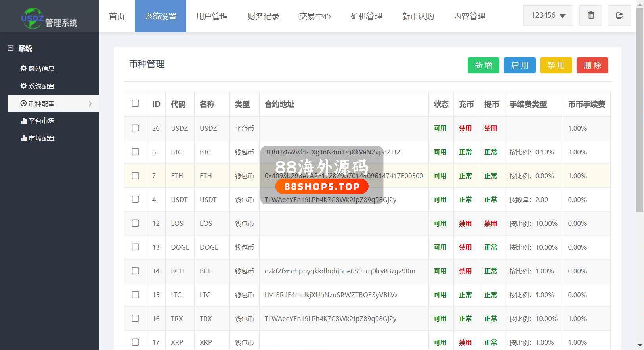Click the chevron arrow on 币种配置
Viewport: 644px width, 350px height.
(x=90, y=104)
